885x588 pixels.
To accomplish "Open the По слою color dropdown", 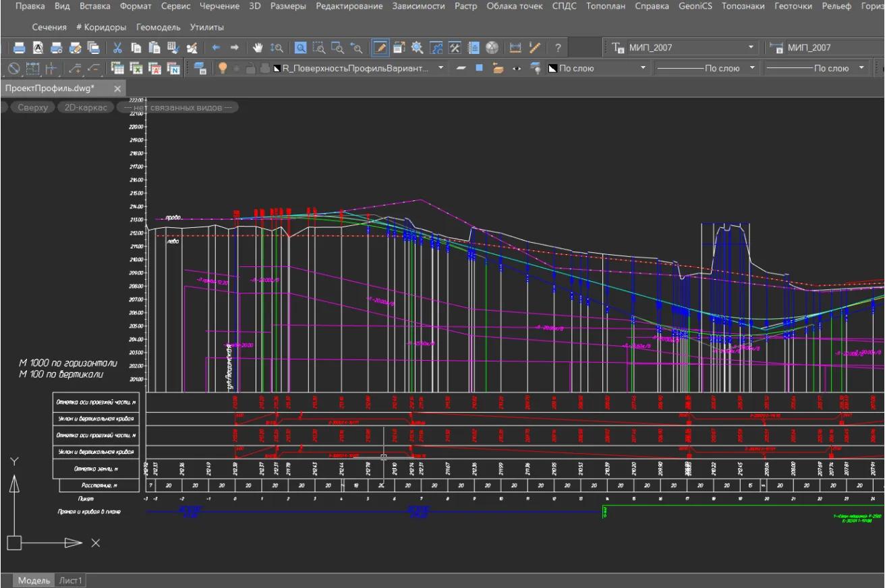I will [x=642, y=68].
